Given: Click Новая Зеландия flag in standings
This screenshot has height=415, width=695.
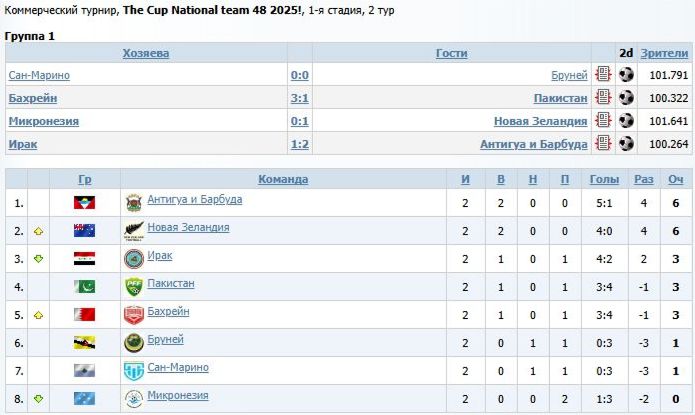Looking at the screenshot, I should click(85, 231).
